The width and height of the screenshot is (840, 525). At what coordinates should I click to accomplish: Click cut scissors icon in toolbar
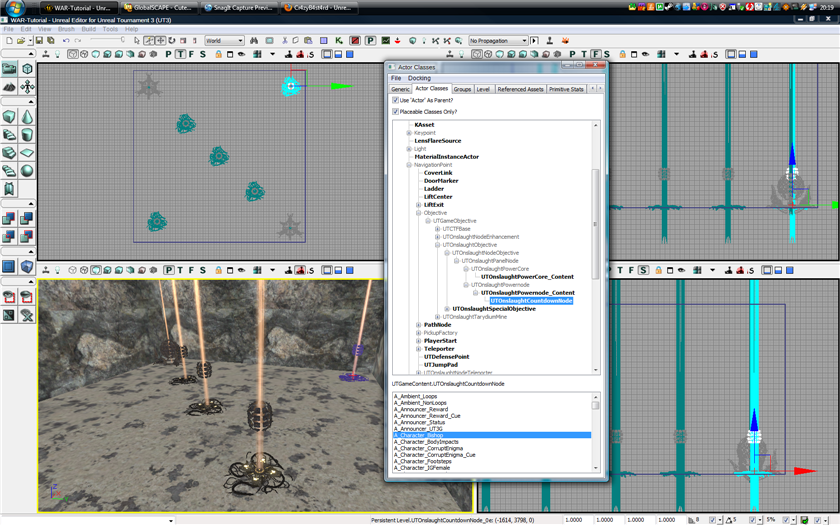285,41
